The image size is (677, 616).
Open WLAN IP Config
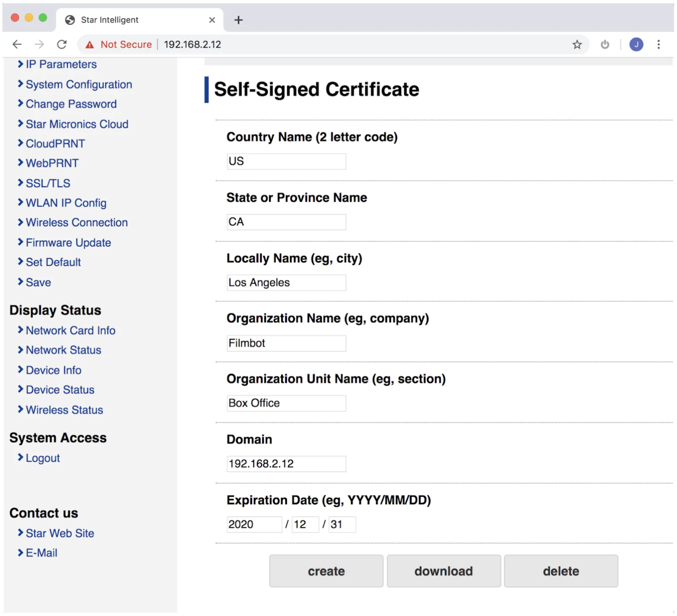coord(66,203)
